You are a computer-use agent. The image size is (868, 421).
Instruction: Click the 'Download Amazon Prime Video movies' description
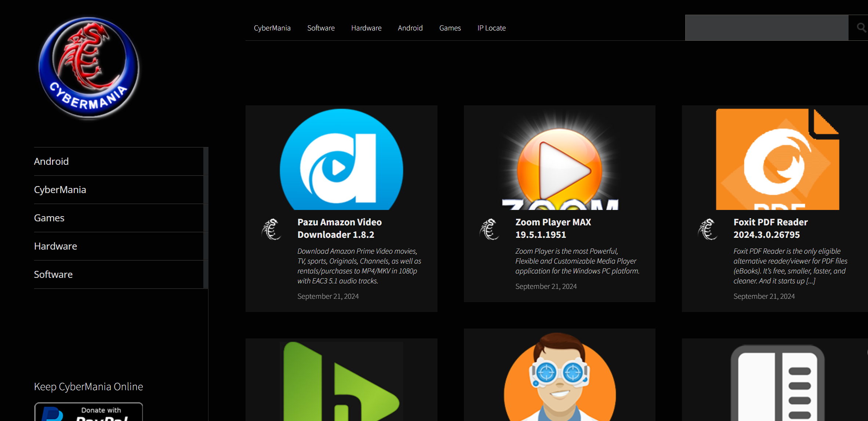pyautogui.click(x=359, y=266)
